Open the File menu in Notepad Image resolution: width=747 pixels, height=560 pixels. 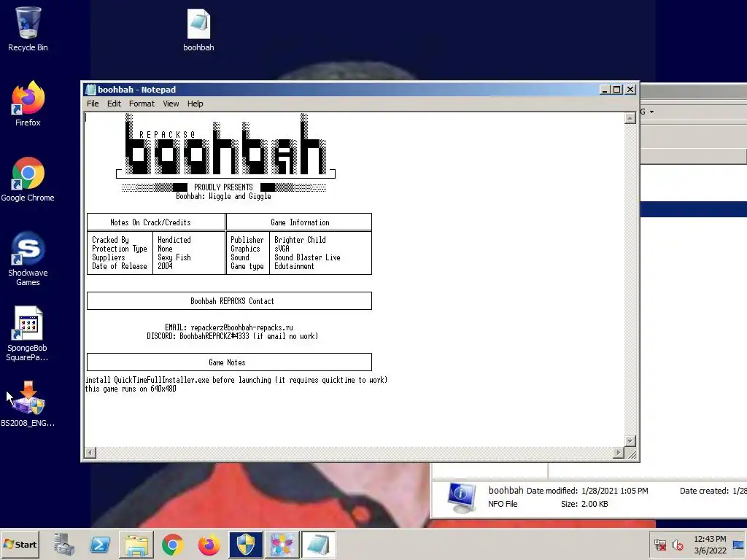pyautogui.click(x=93, y=104)
